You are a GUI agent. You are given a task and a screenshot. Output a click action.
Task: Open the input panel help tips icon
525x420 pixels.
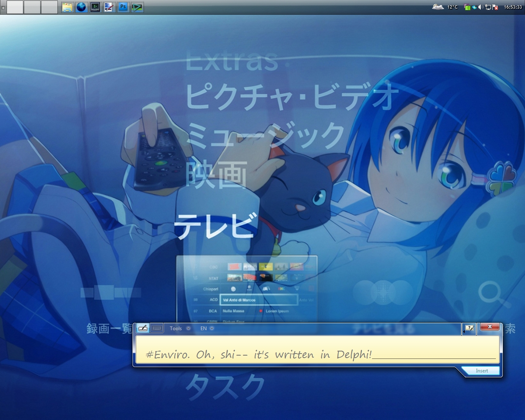click(x=469, y=328)
